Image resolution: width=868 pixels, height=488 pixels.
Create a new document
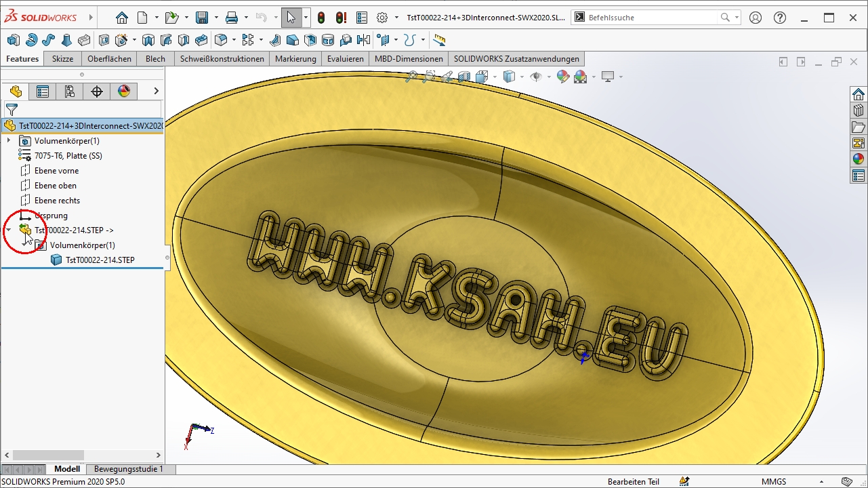[142, 18]
